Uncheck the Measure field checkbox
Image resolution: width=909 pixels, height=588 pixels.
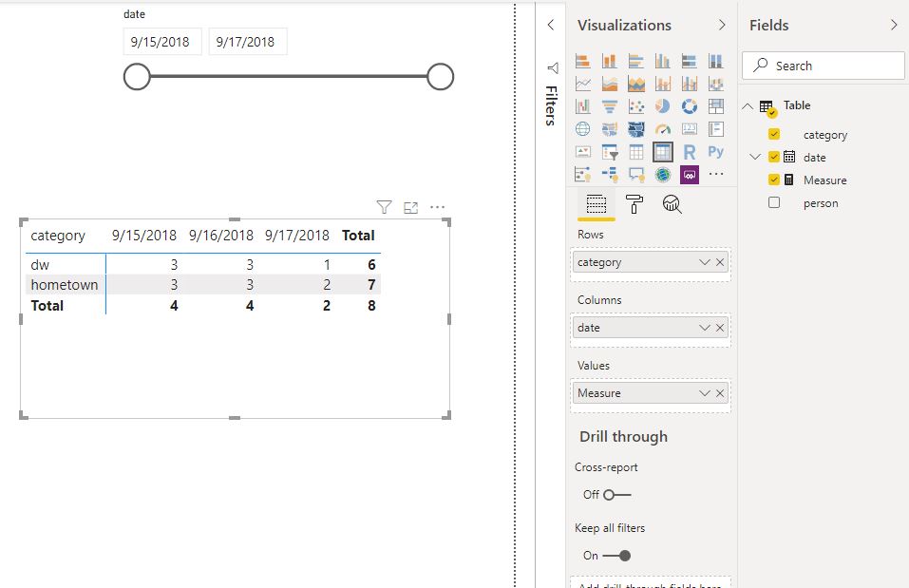(774, 180)
